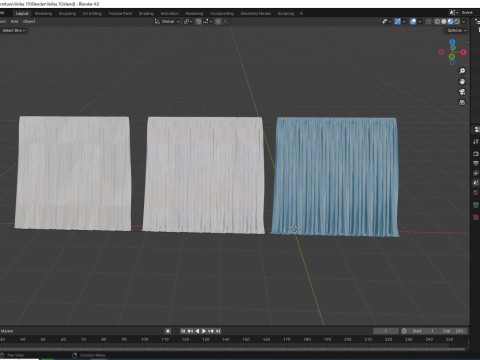
Task: Select solid viewport shading
Action: tap(444, 21)
